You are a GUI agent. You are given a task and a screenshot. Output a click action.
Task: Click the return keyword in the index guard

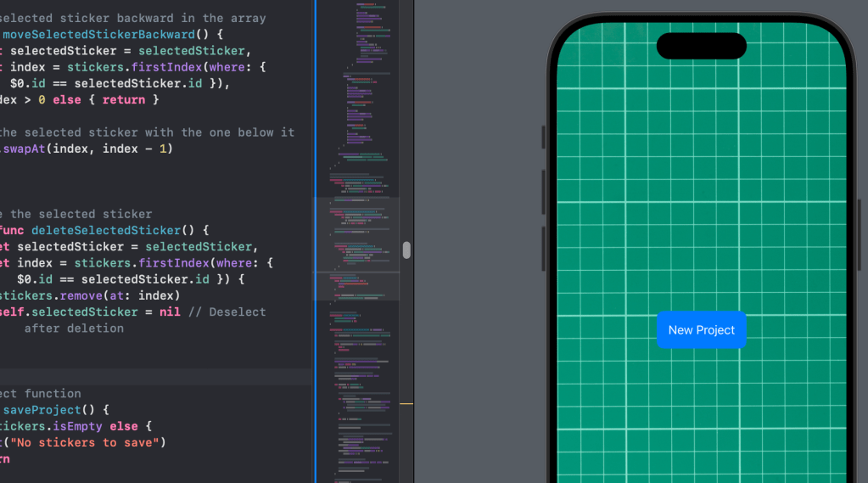tap(123, 99)
